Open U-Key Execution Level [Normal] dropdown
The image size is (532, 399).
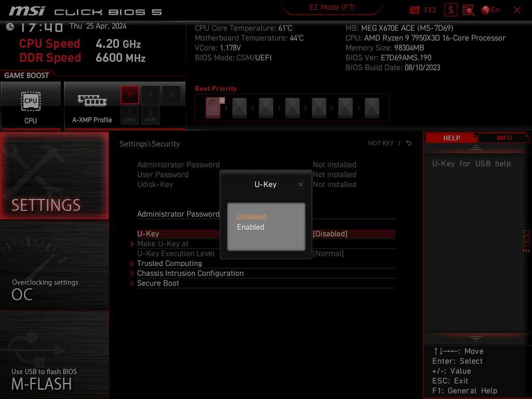click(328, 254)
